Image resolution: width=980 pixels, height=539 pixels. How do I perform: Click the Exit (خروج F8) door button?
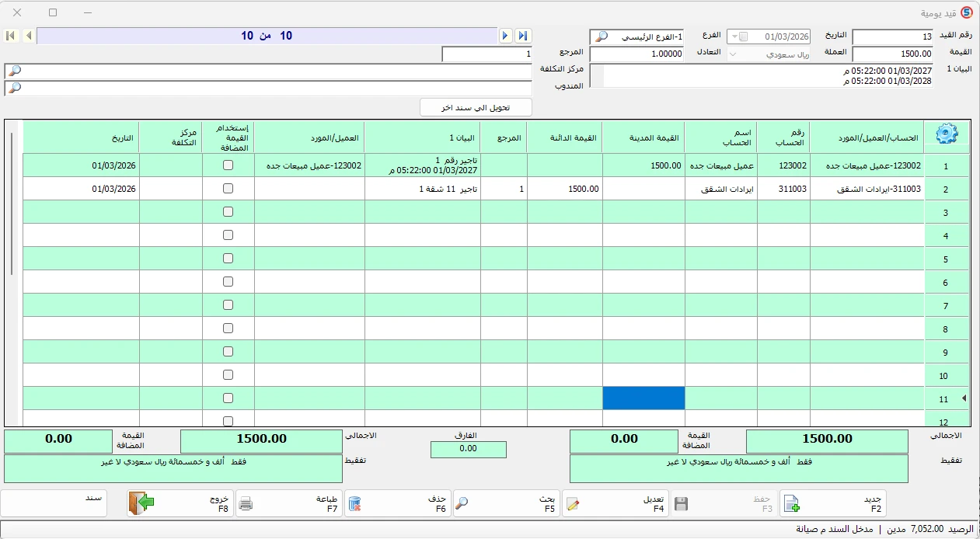180,503
